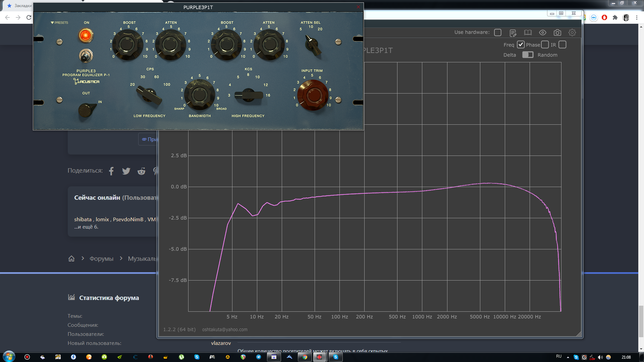Uncheck the Freq checkbox
The width and height of the screenshot is (644, 362).
[x=521, y=45]
